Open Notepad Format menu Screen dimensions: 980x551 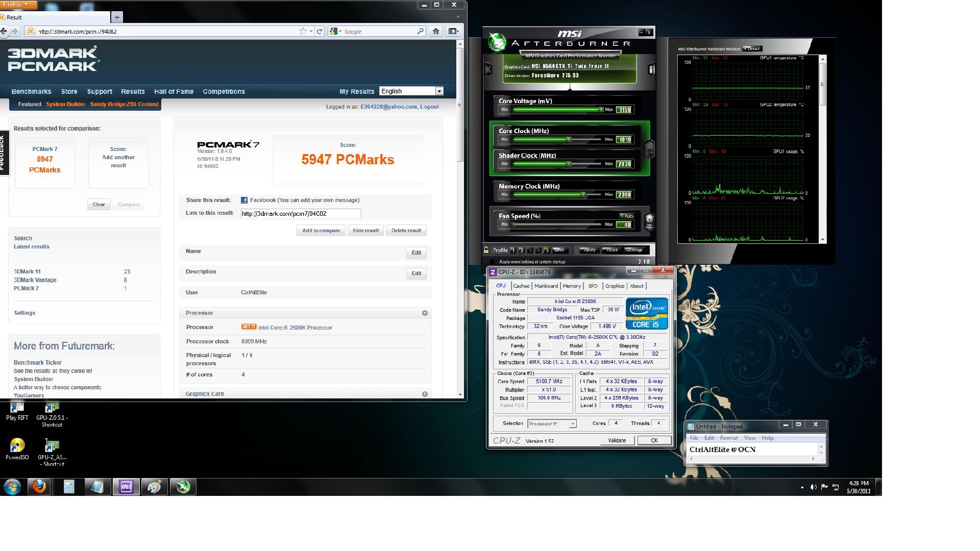coord(728,438)
